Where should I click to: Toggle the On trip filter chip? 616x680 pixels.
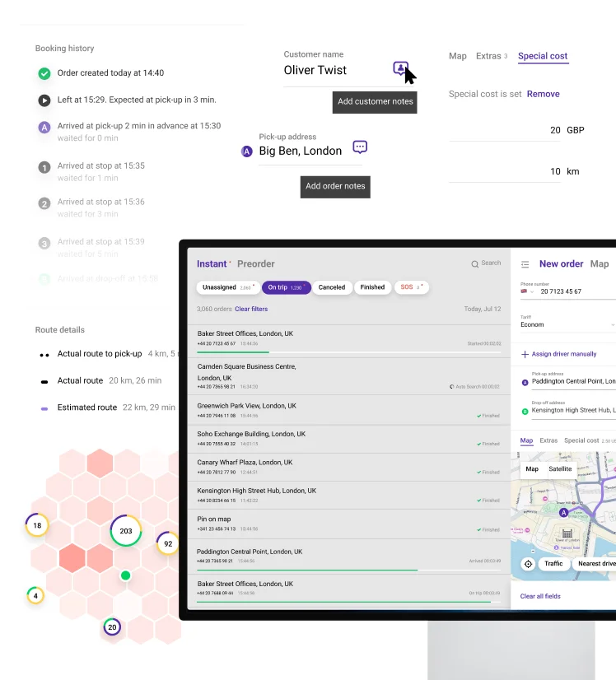[286, 287]
